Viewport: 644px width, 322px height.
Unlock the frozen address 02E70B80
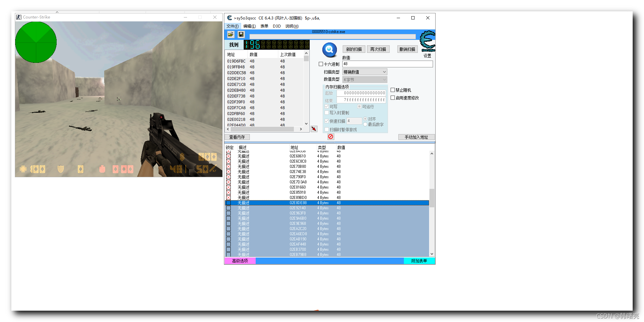point(228,167)
